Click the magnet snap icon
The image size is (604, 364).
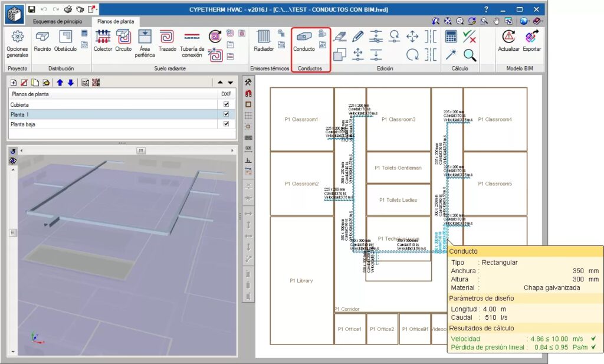pyautogui.click(x=248, y=93)
